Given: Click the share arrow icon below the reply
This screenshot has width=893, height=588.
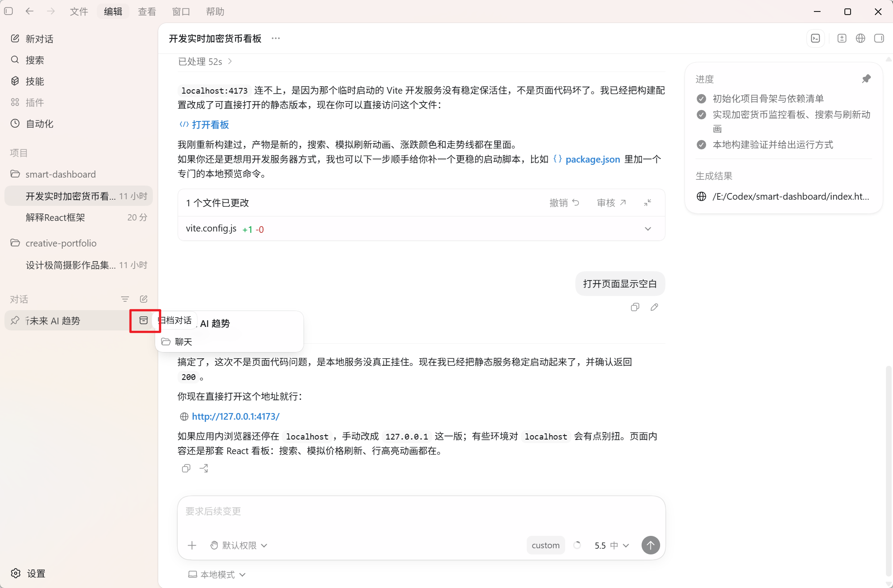Looking at the screenshot, I should [204, 468].
